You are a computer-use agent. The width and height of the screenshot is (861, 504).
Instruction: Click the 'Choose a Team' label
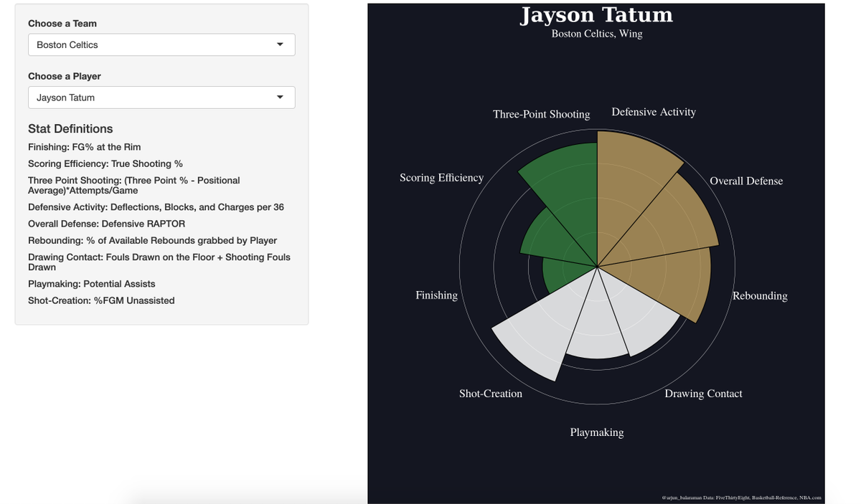(x=62, y=24)
